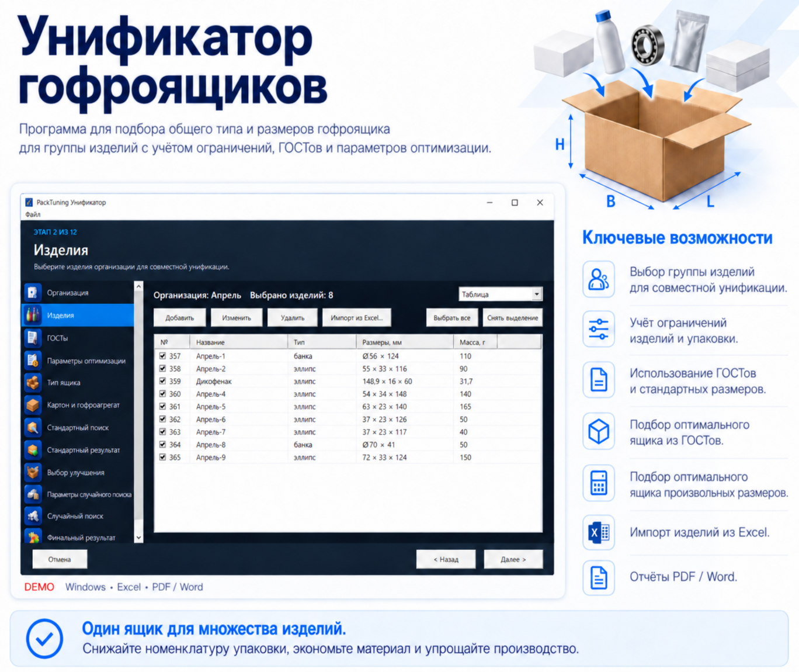Click the 3D box feature icon
Viewport: 799px width, 672px height.
598,431
